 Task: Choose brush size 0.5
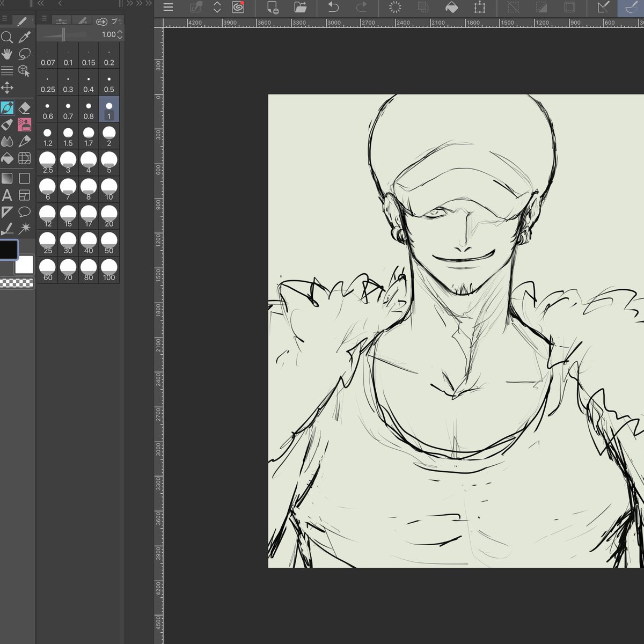coord(109,83)
